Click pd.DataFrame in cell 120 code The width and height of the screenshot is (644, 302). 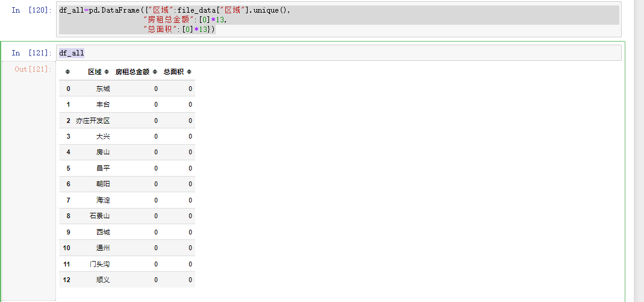114,10
